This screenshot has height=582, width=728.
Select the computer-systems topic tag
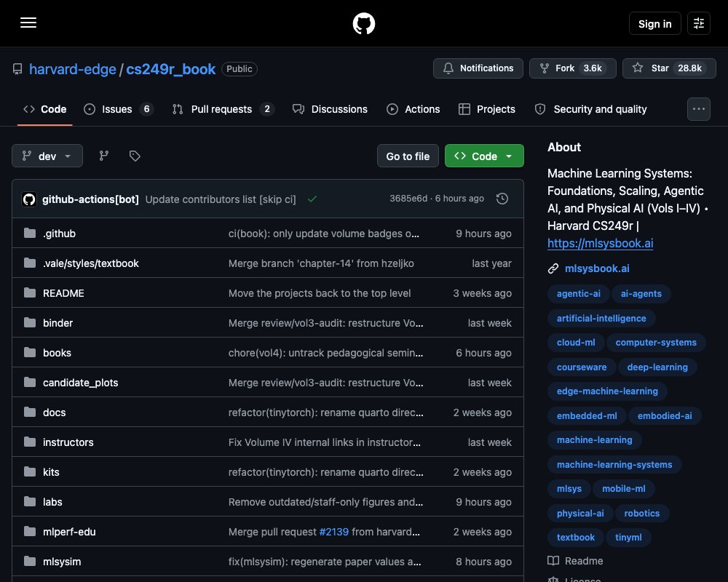tap(656, 343)
